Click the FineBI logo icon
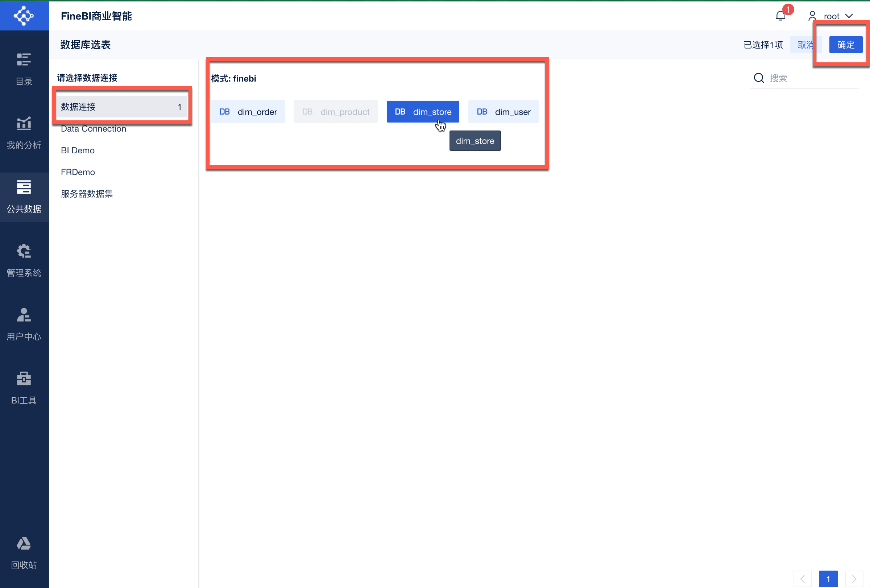 coord(24,16)
